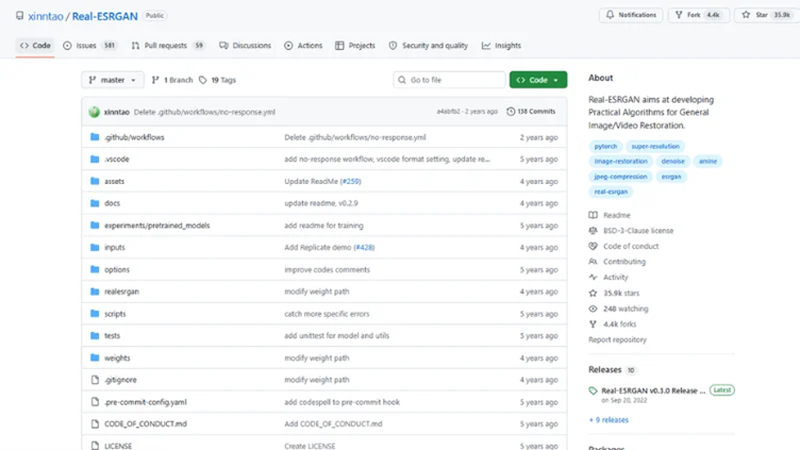The width and height of the screenshot is (800, 450).
Task: Select the pytorch topic tag
Action: click(606, 146)
